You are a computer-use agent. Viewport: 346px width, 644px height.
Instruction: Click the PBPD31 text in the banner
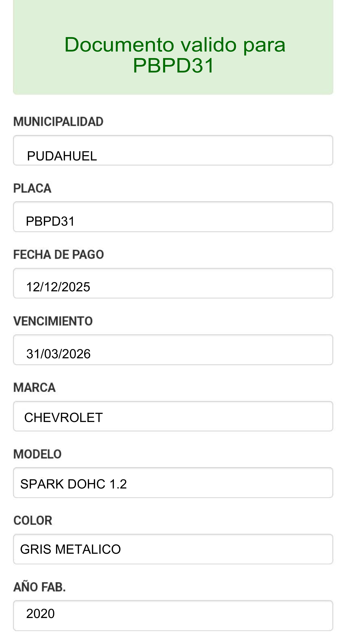point(173,66)
